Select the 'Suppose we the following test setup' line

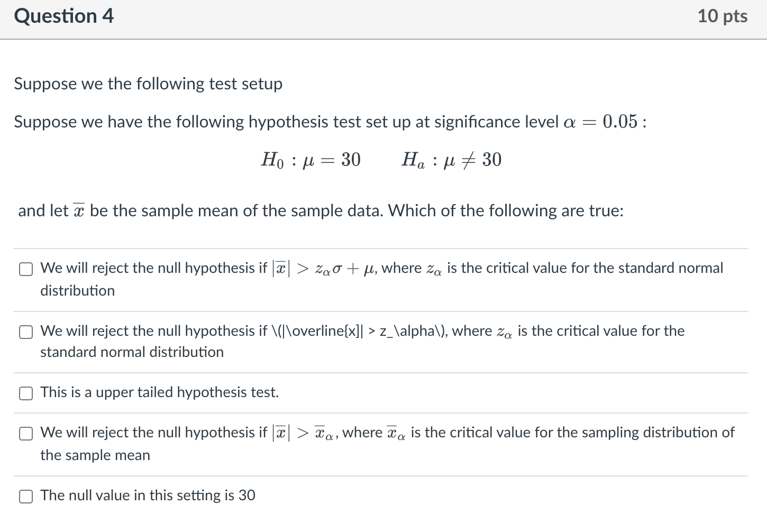pos(148,84)
